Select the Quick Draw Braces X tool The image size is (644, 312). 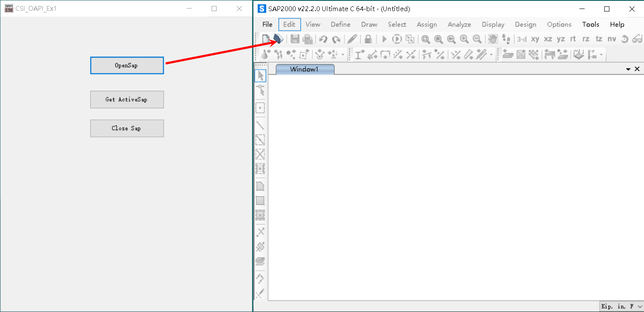260,154
